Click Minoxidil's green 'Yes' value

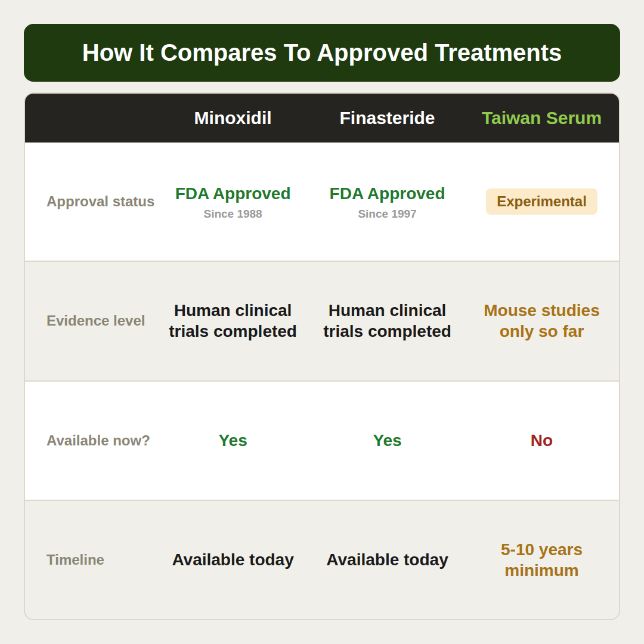[233, 440]
